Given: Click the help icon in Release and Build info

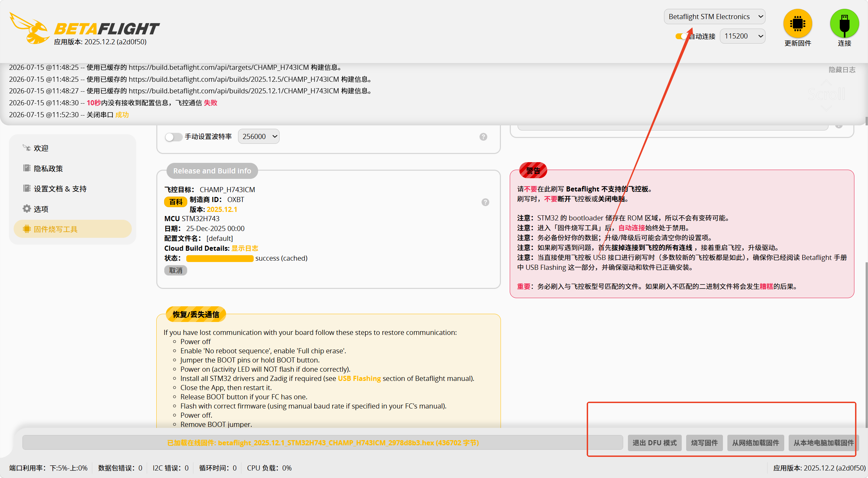Looking at the screenshot, I should (485, 202).
